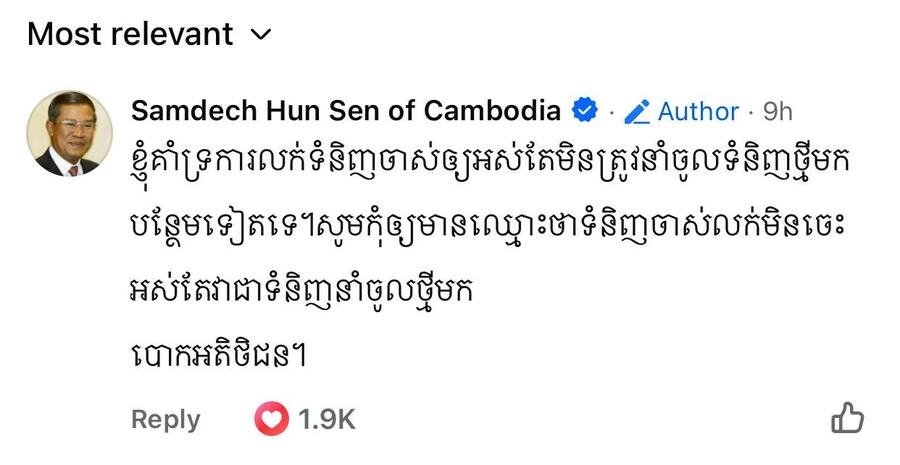View the 1.9K reactions count
This screenshot has height=465, width=900.
coord(326,419)
